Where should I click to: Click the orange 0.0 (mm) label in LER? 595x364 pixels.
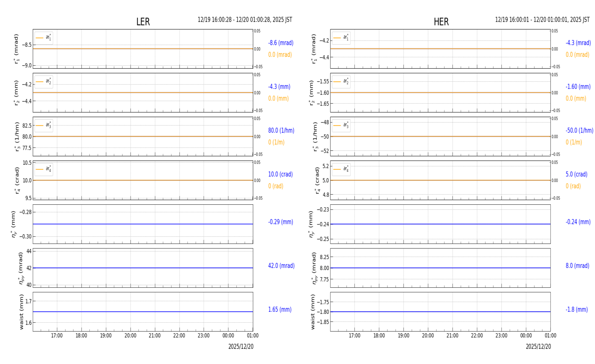pos(279,99)
